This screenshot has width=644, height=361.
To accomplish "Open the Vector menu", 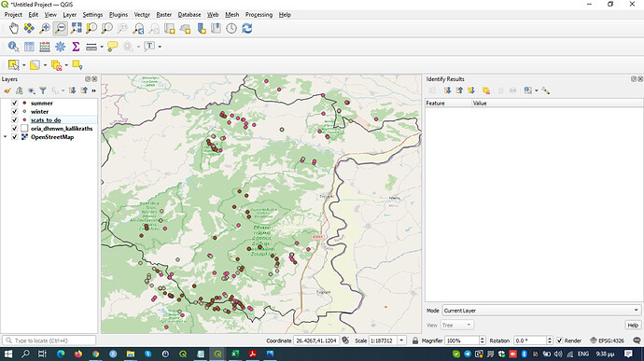I will tap(142, 14).
